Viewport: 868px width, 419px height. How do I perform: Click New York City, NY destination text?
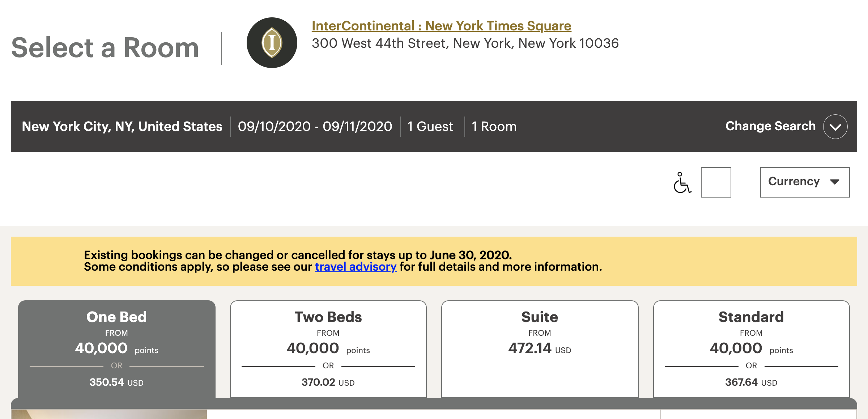click(x=122, y=126)
